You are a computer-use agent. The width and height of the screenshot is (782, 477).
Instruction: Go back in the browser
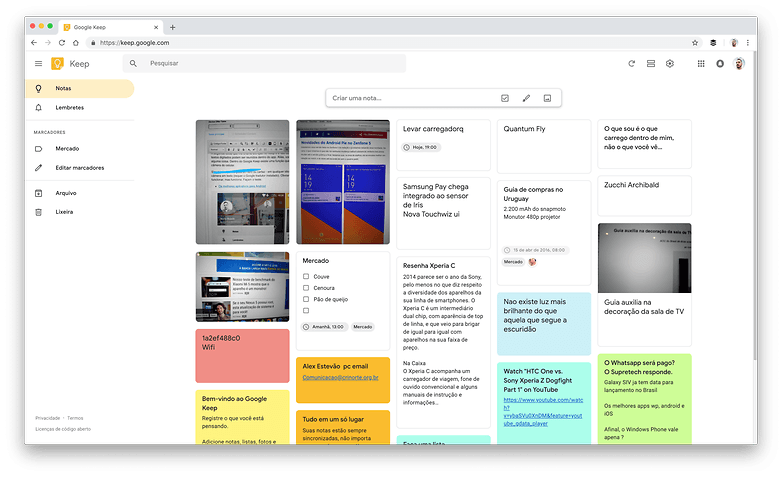pyautogui.click(x=34, y=43)
